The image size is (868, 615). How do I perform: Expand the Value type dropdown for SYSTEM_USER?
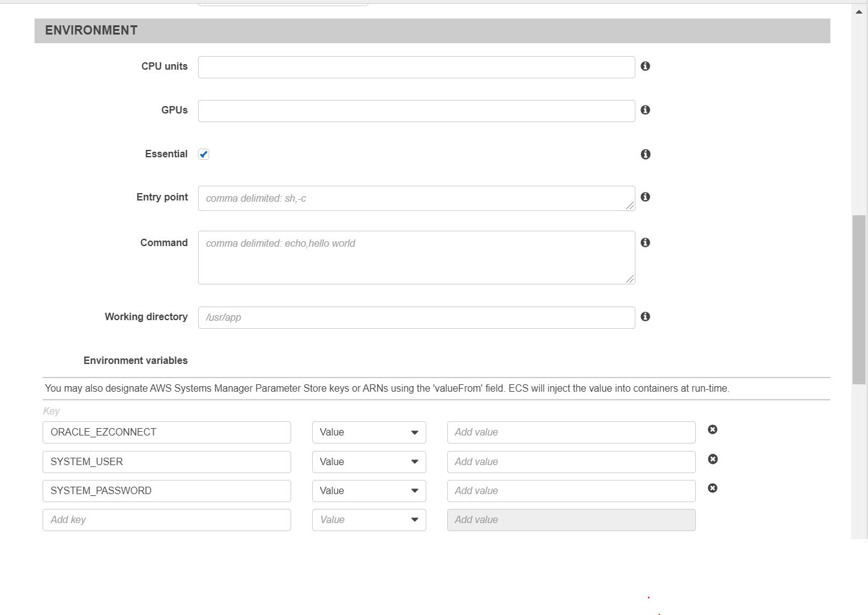pyautogui.click(x=369, y=462)
